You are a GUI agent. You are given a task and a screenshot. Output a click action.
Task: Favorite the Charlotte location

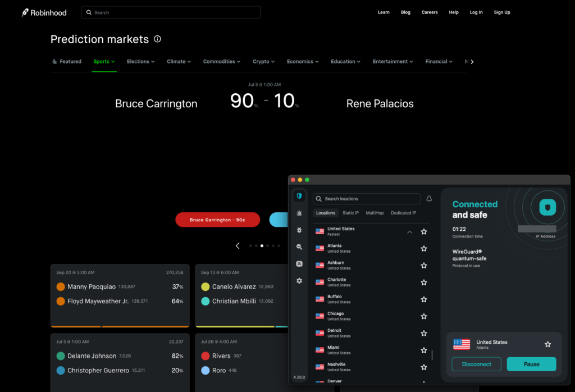[x=424, y=282]
